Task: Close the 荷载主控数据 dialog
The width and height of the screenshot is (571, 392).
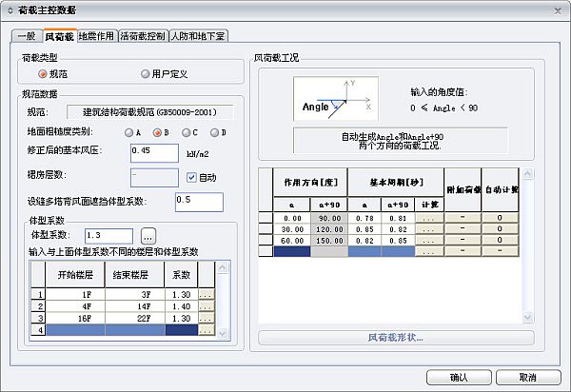Action: 557,9
